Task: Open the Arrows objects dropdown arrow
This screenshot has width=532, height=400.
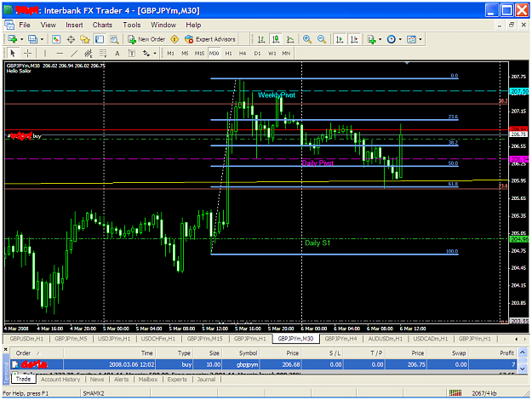Action: coord(155,54)
